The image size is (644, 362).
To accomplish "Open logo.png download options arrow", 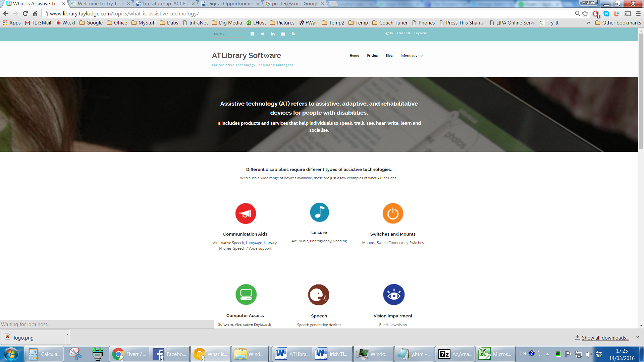I will click(x=67, y=335).
